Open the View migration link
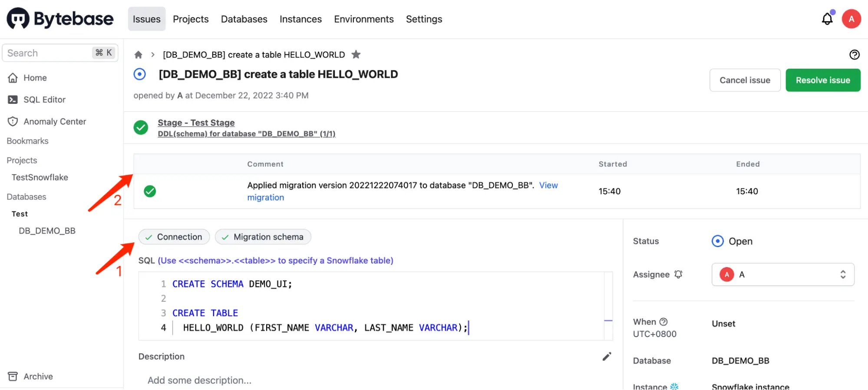 [548, 185]
